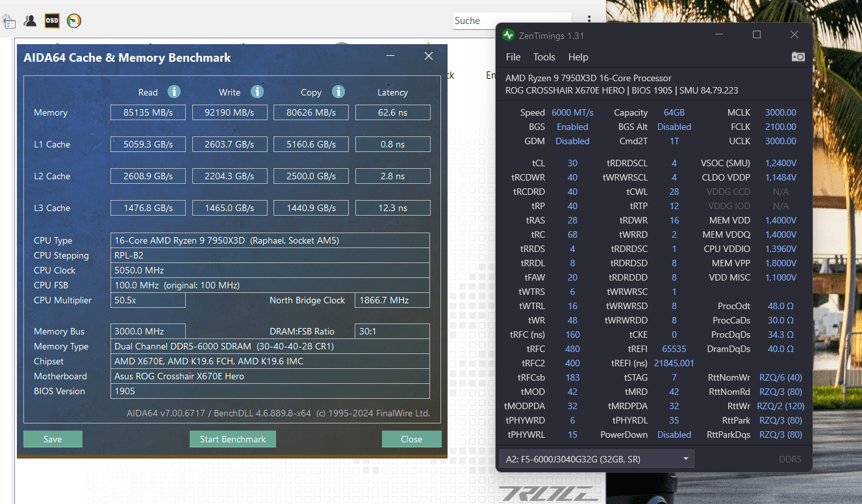Click MEM VDD value 1,4000V
Image resolution: width=862 pixels, height=504 pixels.
pos(780,220)
